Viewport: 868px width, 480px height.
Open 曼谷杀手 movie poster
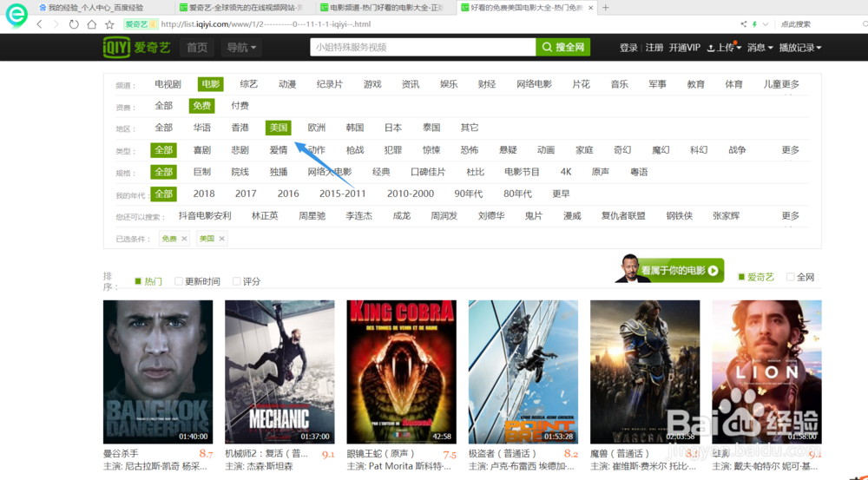(x=158, y=372)
